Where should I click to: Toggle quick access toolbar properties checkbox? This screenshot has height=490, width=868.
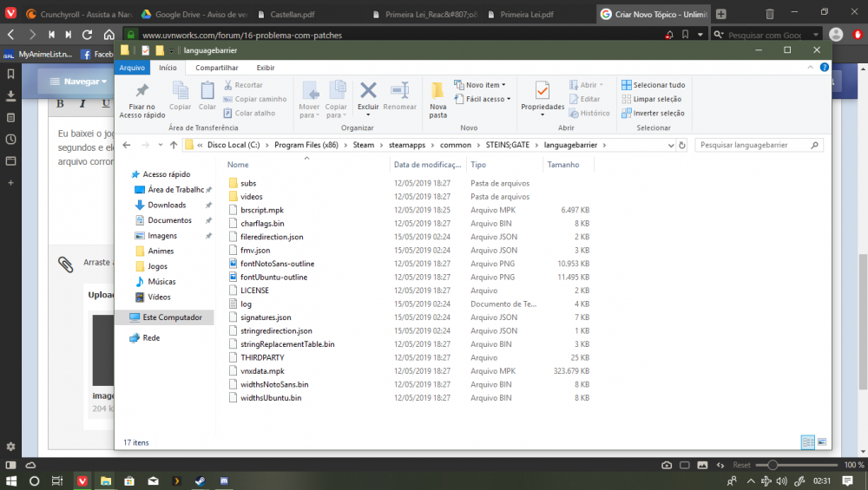coord(146,50)
